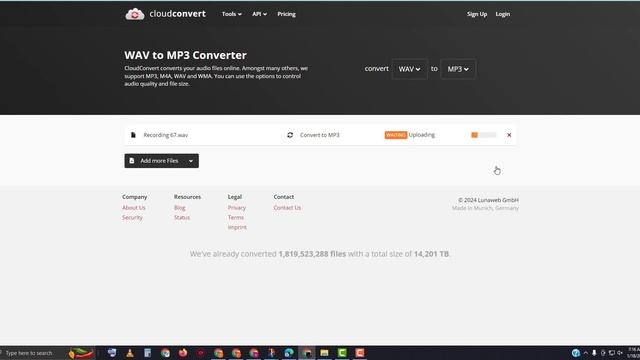The height and width of the screenshot is (360, 640).
Task: Click the microphone tray icon
Action: tap(594, 353)
